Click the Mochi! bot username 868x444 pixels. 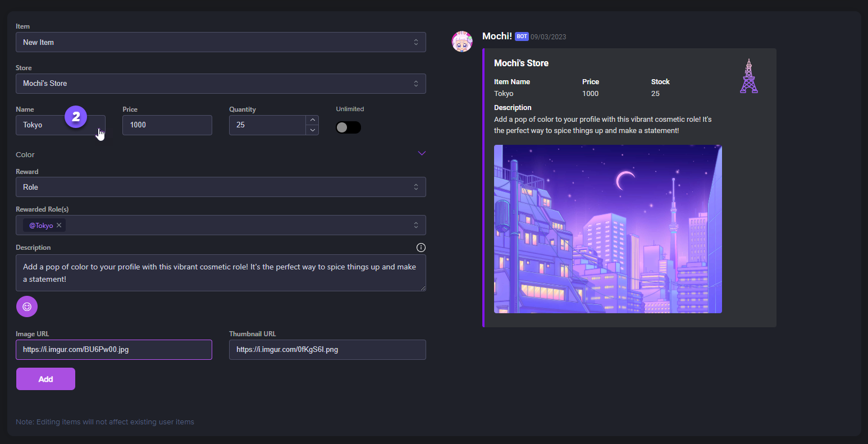496,36
